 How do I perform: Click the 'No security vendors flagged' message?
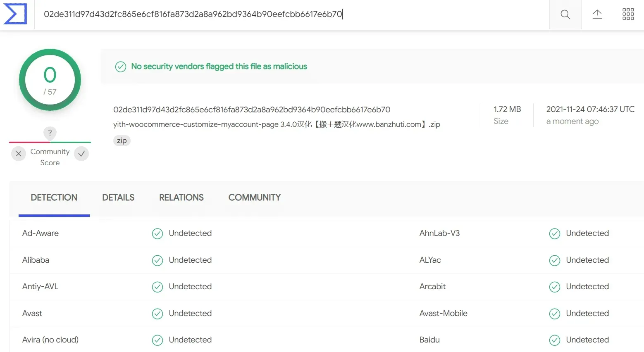click(219, 67)
